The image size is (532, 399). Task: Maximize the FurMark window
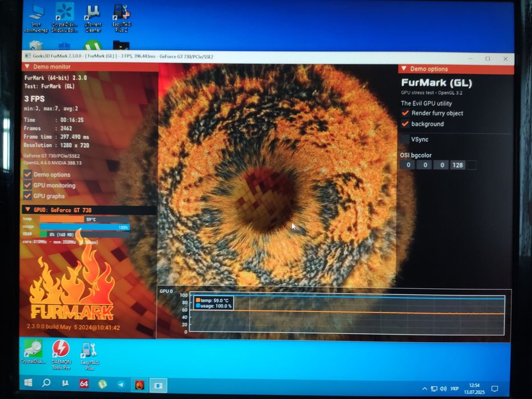[x=488, y=58]
